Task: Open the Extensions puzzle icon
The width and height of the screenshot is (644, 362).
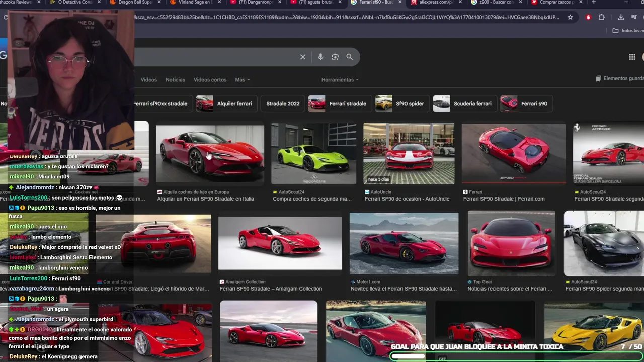Action: coord(602,17)
